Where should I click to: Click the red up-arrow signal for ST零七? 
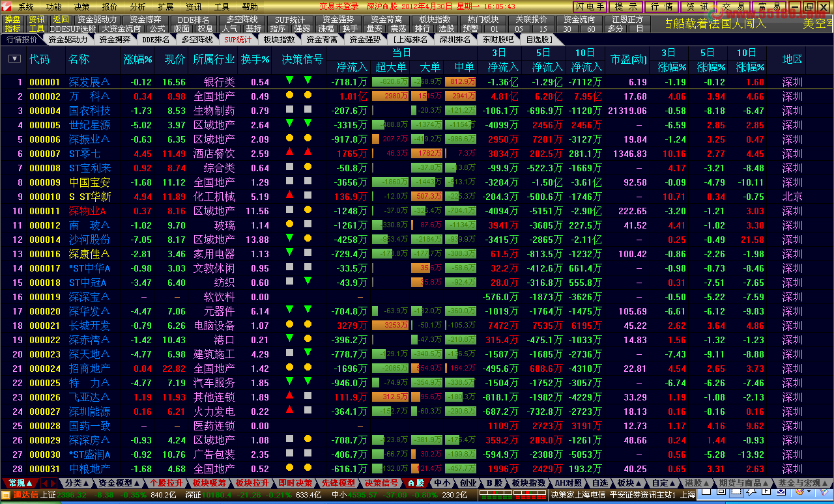[290, 152]
